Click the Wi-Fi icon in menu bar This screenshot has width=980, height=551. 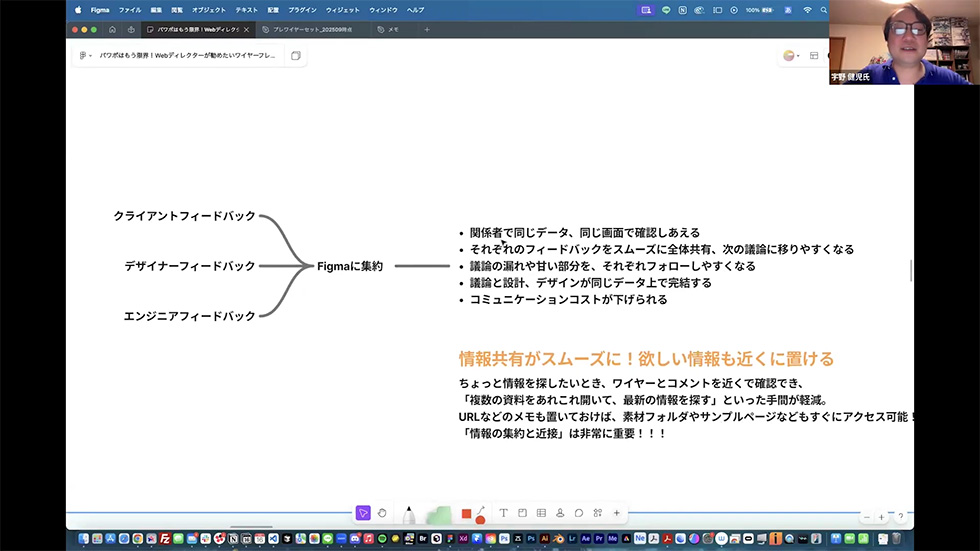(x=808, y=10)
